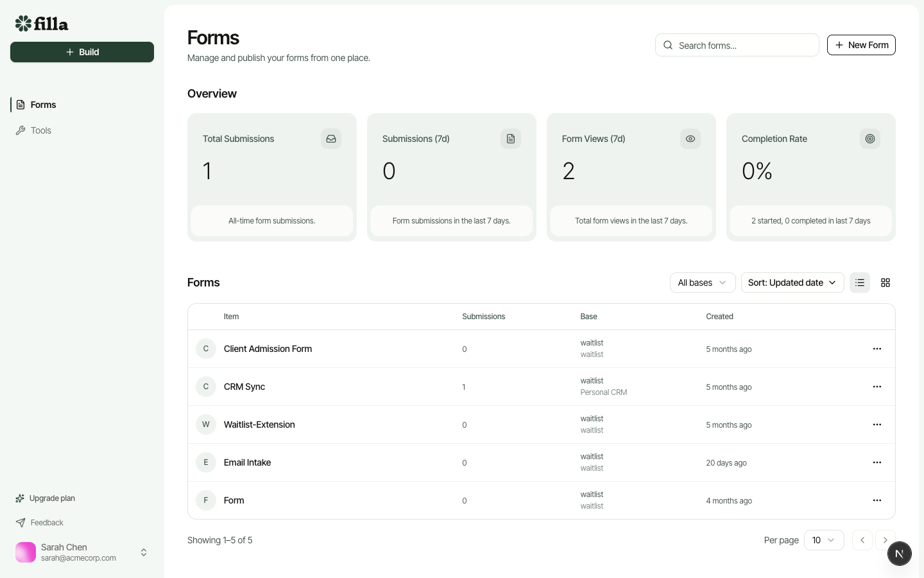This screenshot has height=578, width=924.
Task: Select Tools in the sidebar
Action: click(41, 130)
